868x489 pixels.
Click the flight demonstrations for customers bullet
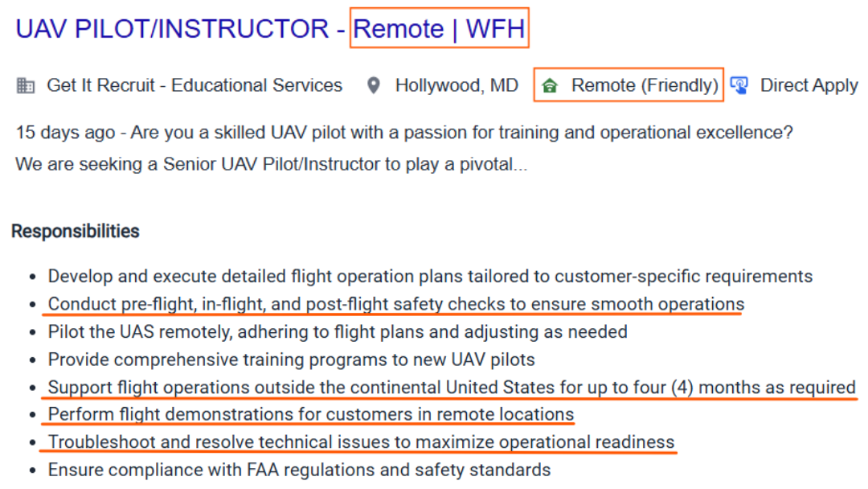click(311, 415)
